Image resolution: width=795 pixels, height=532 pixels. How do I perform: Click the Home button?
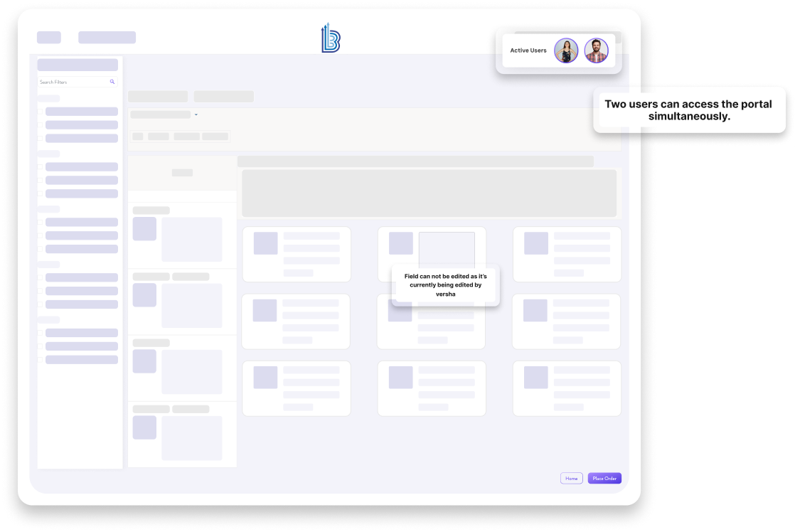(571, 478)
